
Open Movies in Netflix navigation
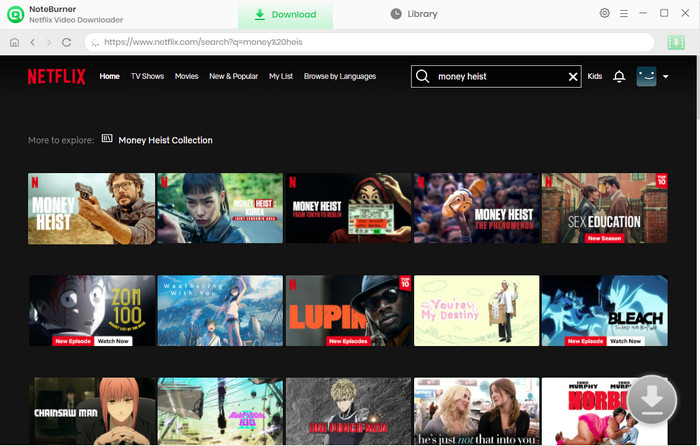point(187,76)
